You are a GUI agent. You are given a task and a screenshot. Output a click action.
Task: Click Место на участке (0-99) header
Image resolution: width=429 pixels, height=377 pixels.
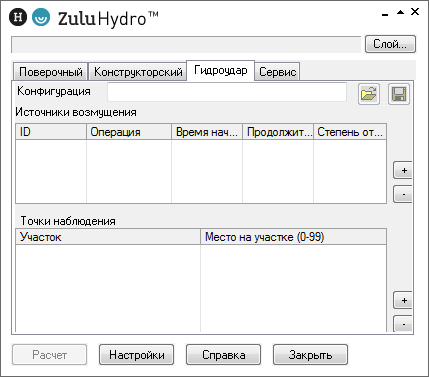click(x=294, y=237)
